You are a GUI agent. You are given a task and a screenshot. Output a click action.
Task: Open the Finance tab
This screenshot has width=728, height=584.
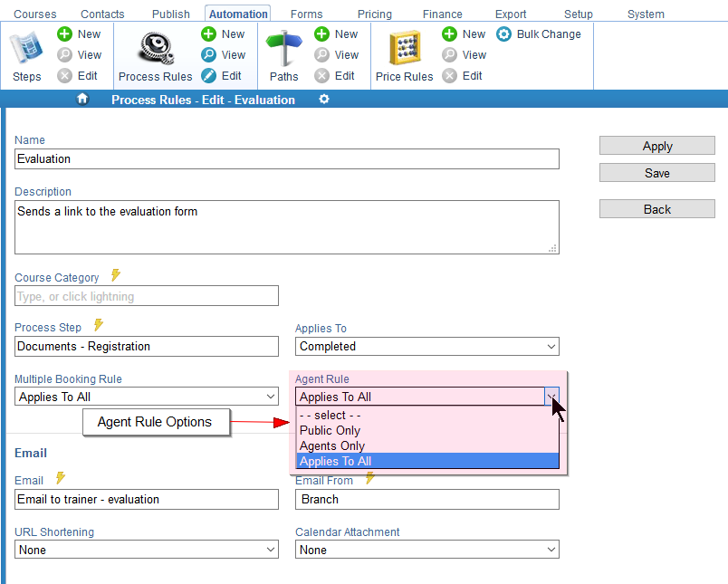(443, 14)
